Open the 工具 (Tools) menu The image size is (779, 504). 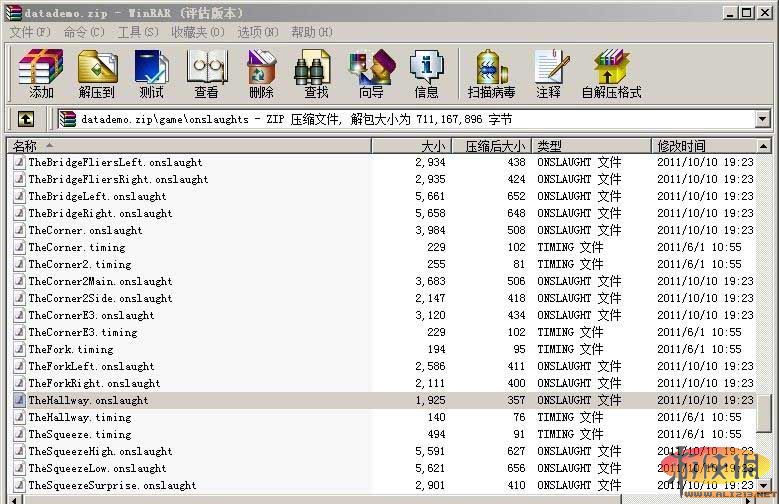coord(138,32)
